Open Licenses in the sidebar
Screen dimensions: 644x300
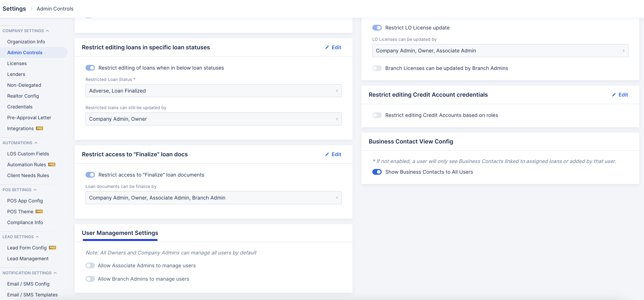pos(17,63)
